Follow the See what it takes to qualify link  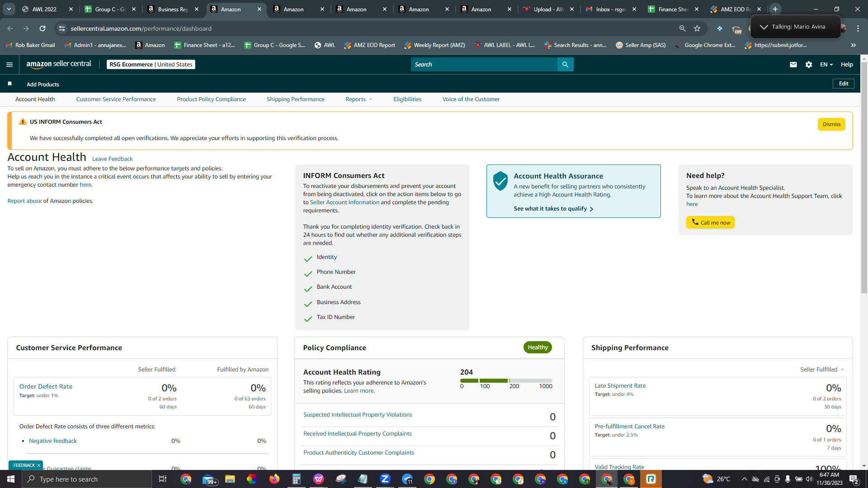pyautogui.click(x=553, y=209)
